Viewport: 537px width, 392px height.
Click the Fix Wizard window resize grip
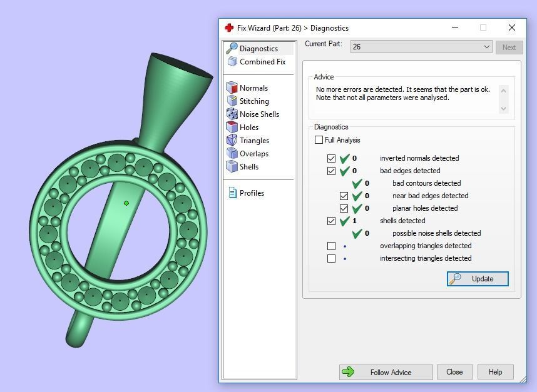point(523,379)
